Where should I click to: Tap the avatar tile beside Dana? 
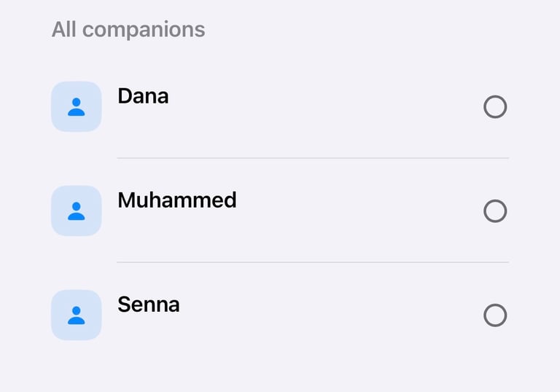click(x=76, y=106)
